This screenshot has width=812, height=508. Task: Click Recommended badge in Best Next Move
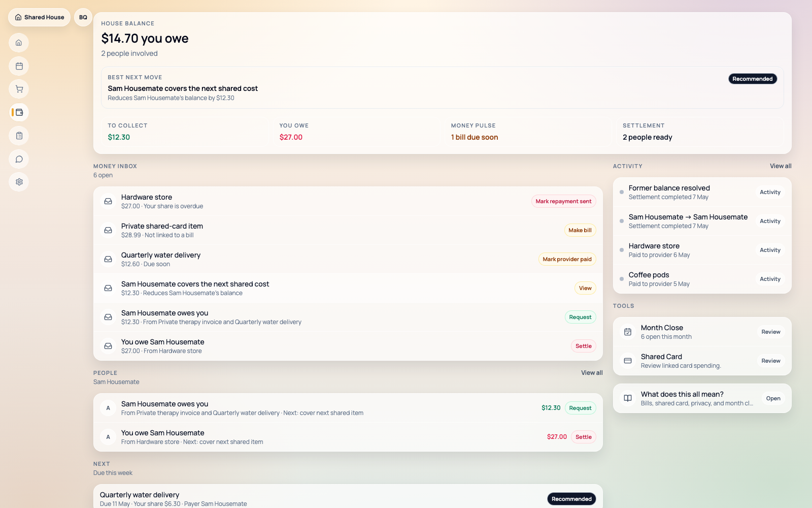coord(753,79)
